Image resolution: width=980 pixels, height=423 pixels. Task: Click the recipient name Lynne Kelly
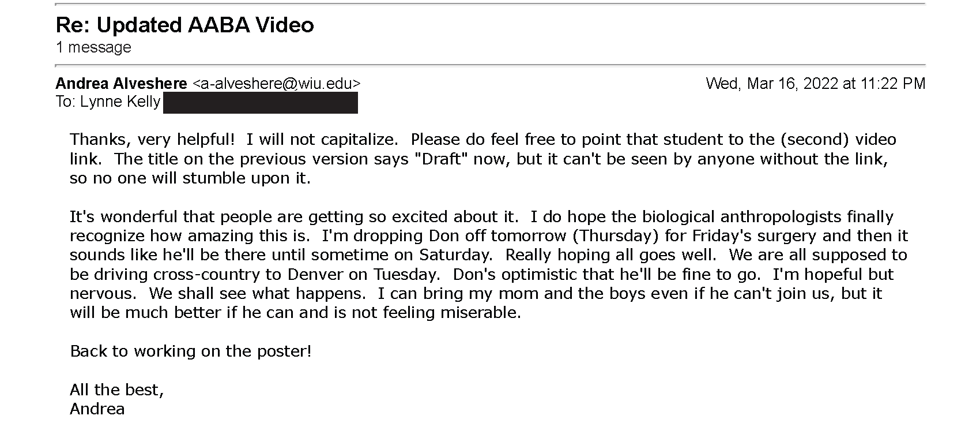pyautogui.click(x=120, y=102)
